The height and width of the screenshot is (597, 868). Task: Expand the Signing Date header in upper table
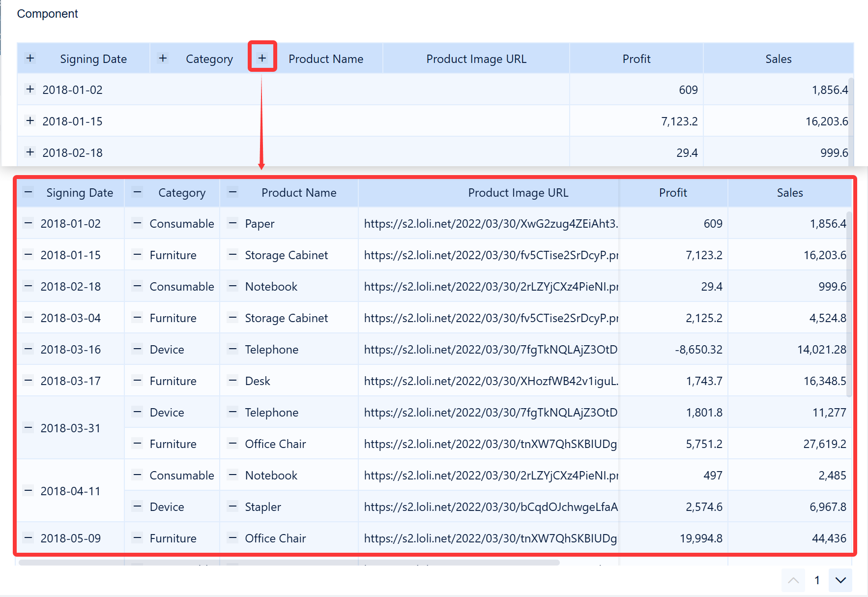[30, 59]
